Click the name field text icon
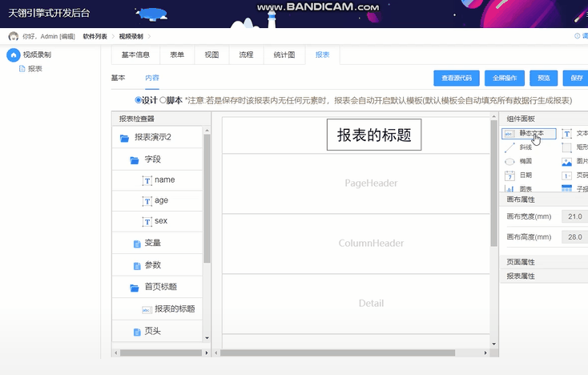 click(x=147, y=180)
